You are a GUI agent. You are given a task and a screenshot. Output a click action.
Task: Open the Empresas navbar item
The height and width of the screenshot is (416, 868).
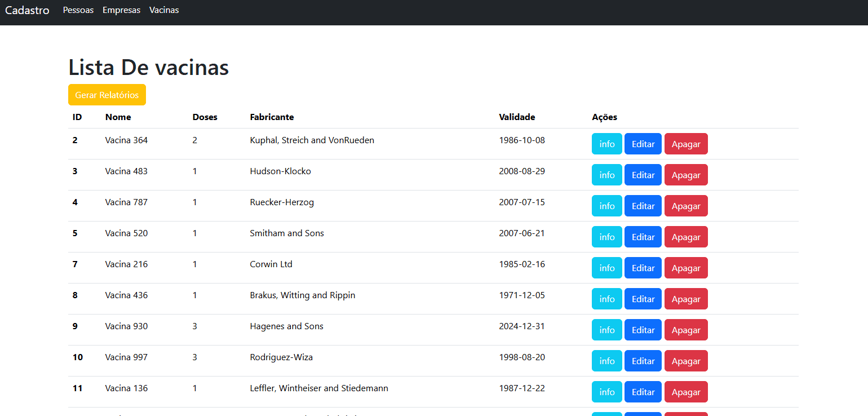121,10
